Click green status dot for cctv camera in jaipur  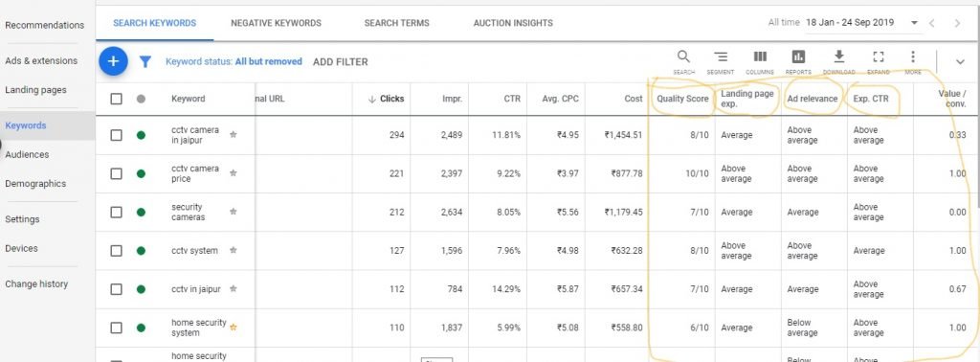click(x=142, y=135)
